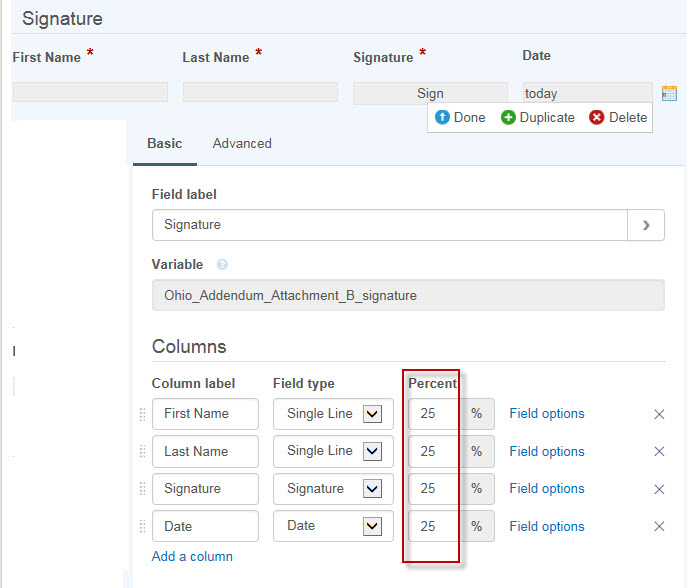Click the Delete button
687x588 pixels.
point(618,117)
